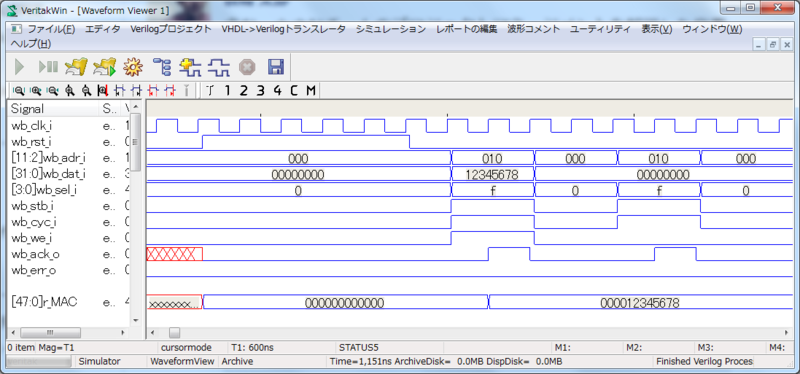The width and height of the screenshot is (800, 374).
Task: Open the ウィンドウ(W) menu
Action: [x=712, y=29]
